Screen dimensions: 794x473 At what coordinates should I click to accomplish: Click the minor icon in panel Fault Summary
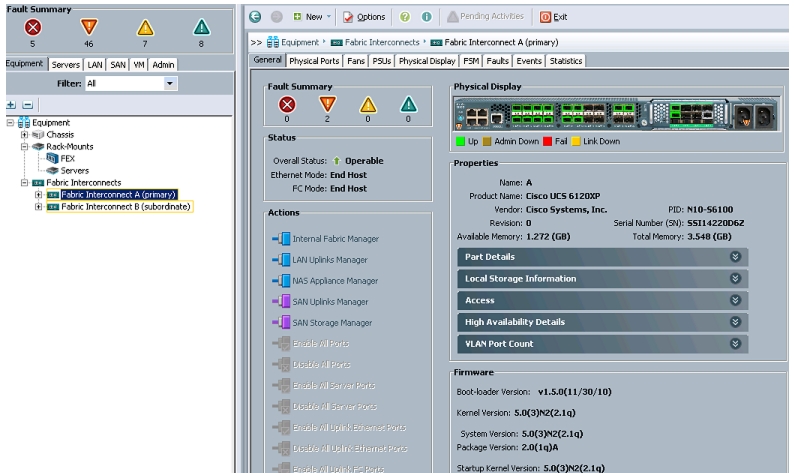click(x=368, y=105)
